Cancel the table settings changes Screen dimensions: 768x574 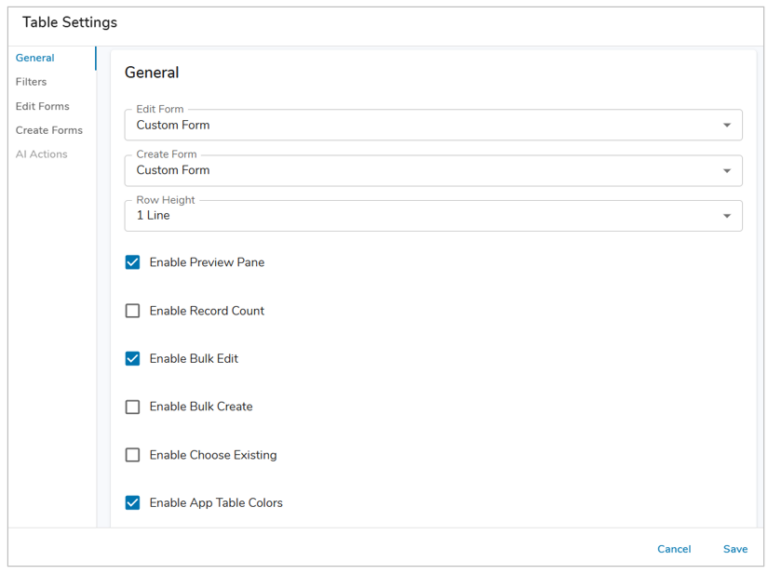[674, 549]
